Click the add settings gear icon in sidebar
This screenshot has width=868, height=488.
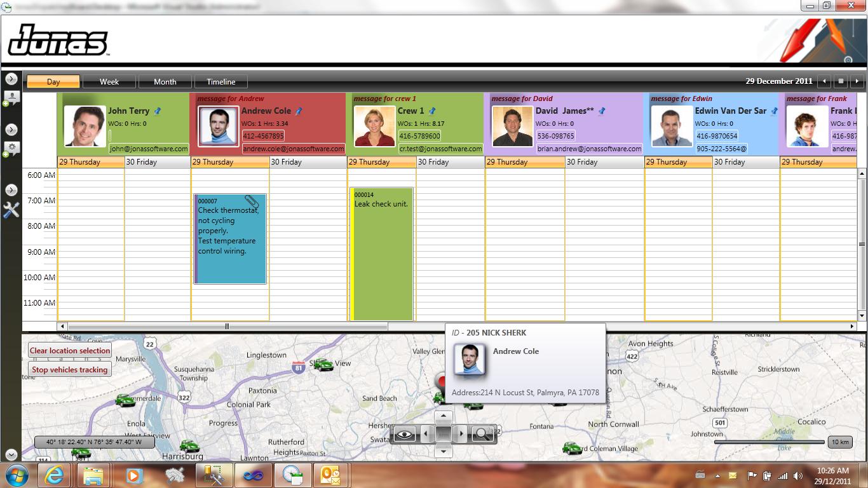point(11,149)
